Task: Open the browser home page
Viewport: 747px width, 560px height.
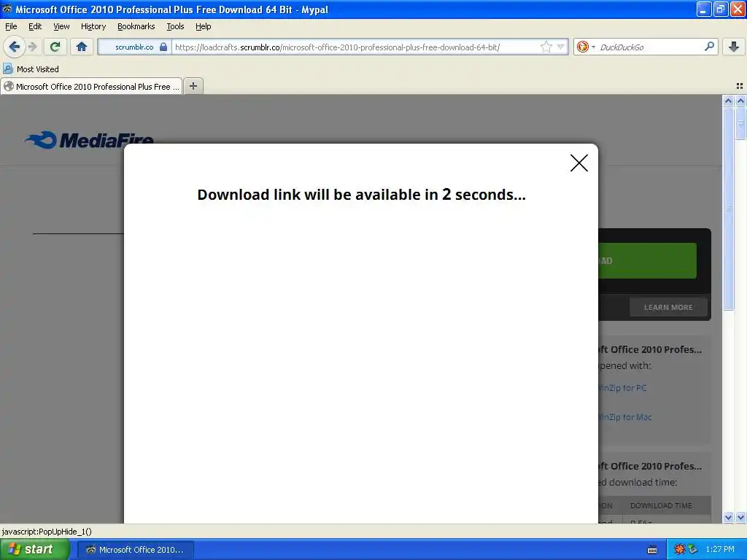Action: click(x=82, y=47)
